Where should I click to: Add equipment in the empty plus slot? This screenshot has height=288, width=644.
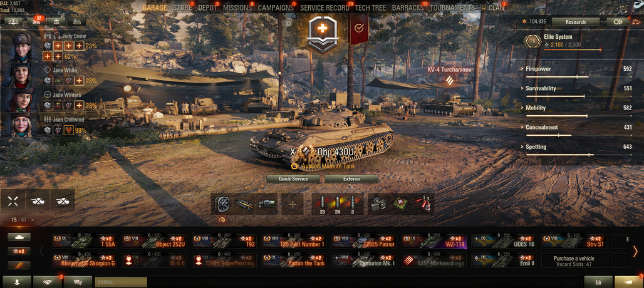tap(293, 204)
